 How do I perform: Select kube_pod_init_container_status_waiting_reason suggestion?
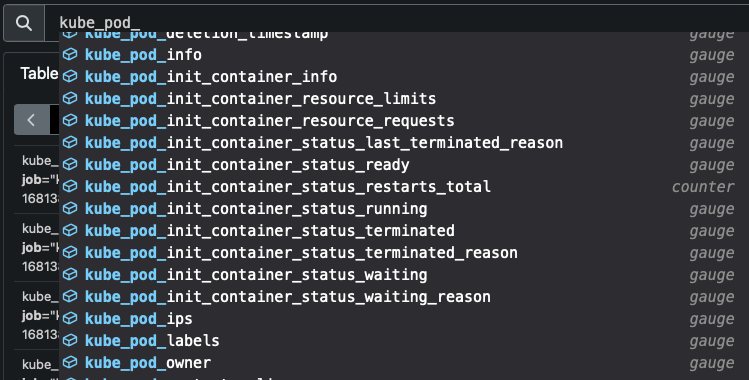[x=399, y=296]
